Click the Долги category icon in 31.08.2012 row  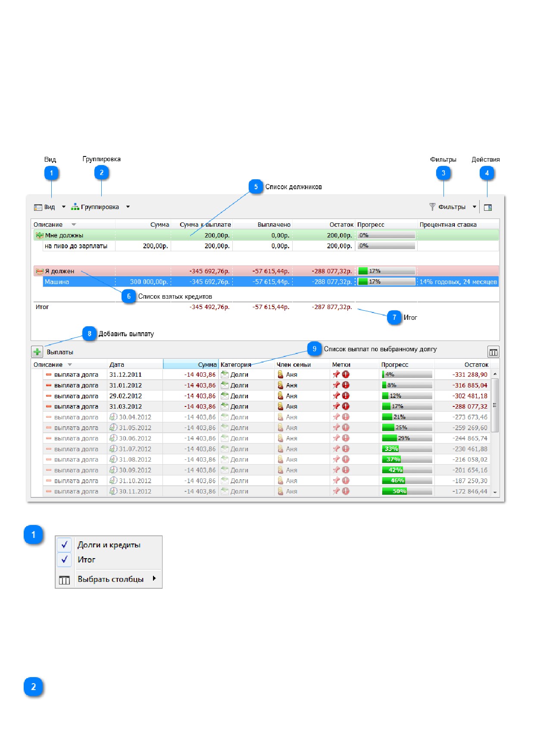(x=225, y=459)
